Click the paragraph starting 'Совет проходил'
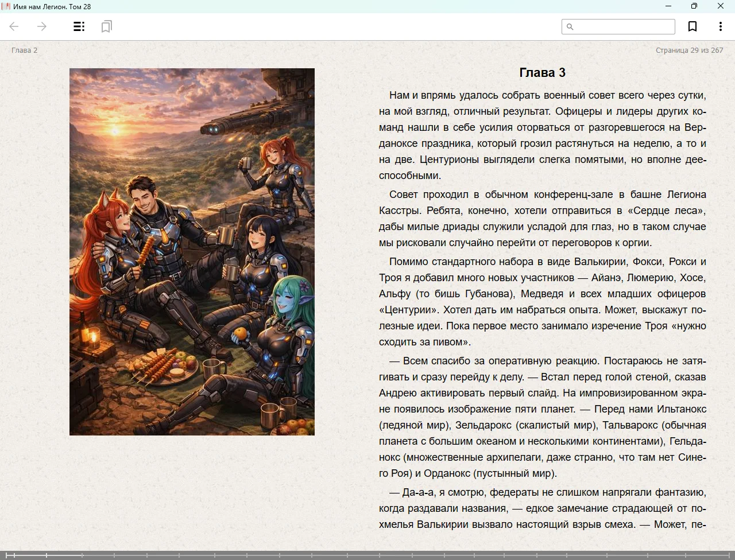 coord(542,219)
